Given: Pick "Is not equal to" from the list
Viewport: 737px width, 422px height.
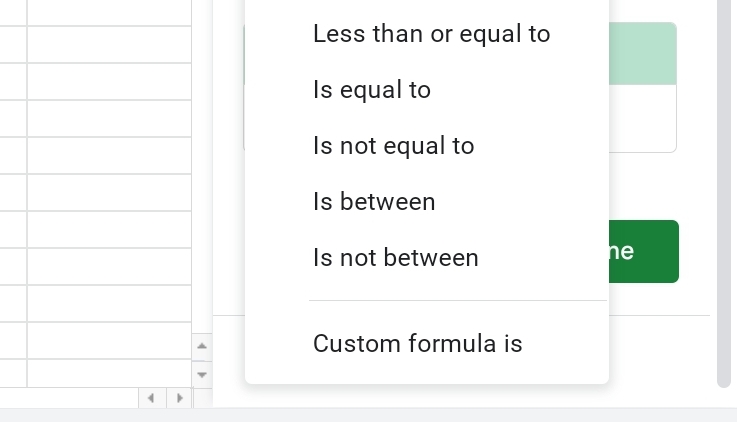Looking at the screenshot, I should pyautogui.click(x=393, y=146).
